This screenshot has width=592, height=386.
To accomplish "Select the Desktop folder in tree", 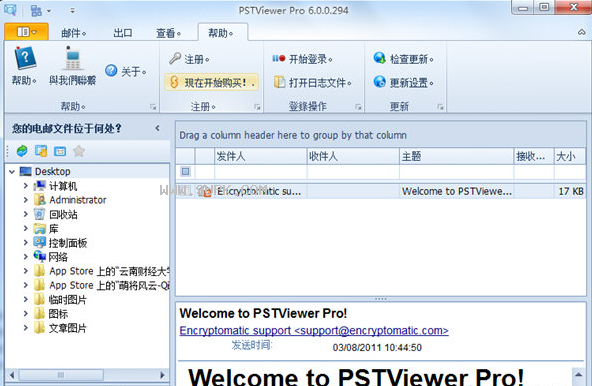I will [52, 171].
